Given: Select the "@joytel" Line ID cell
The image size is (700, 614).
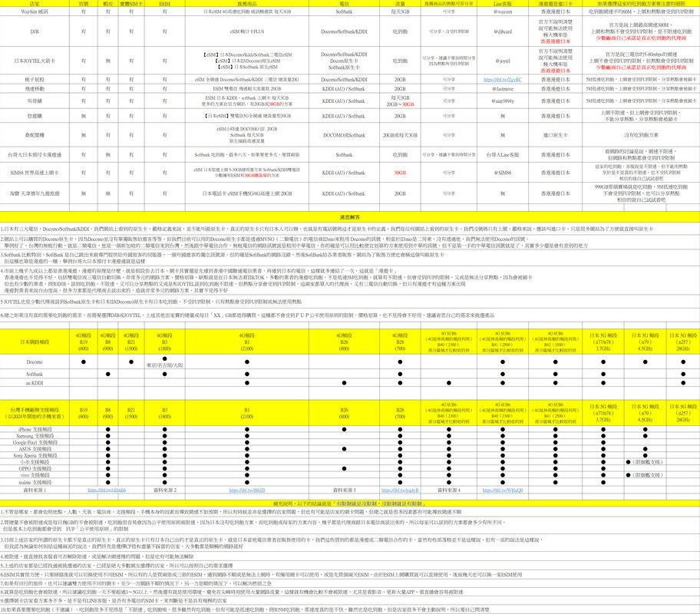Looking at the screenshot, I should click(x=503, y=61).
